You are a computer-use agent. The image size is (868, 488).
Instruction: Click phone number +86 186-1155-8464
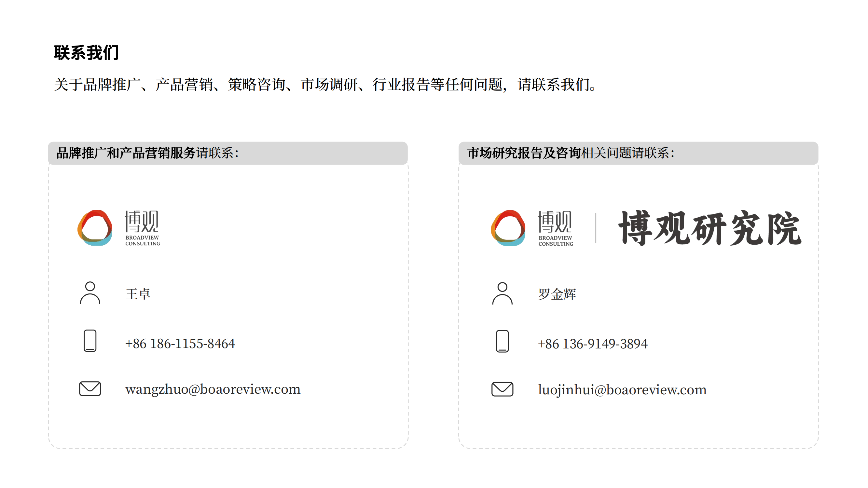[180, 344]
